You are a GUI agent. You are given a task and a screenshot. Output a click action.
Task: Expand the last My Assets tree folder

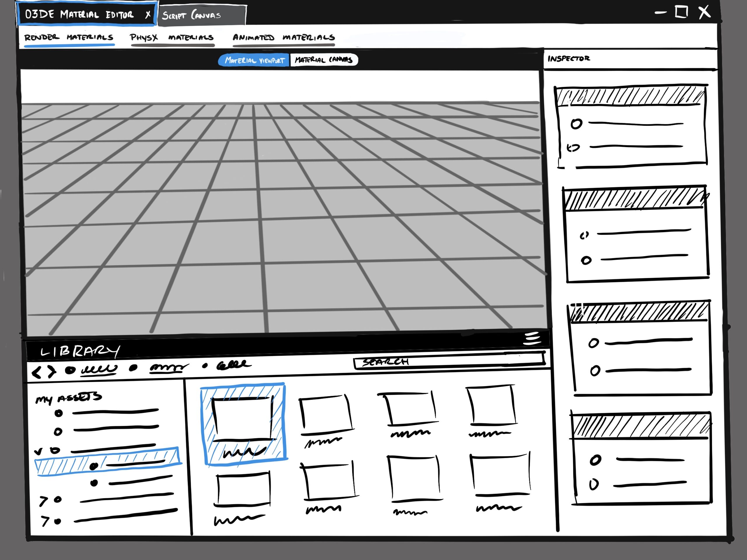45,521
